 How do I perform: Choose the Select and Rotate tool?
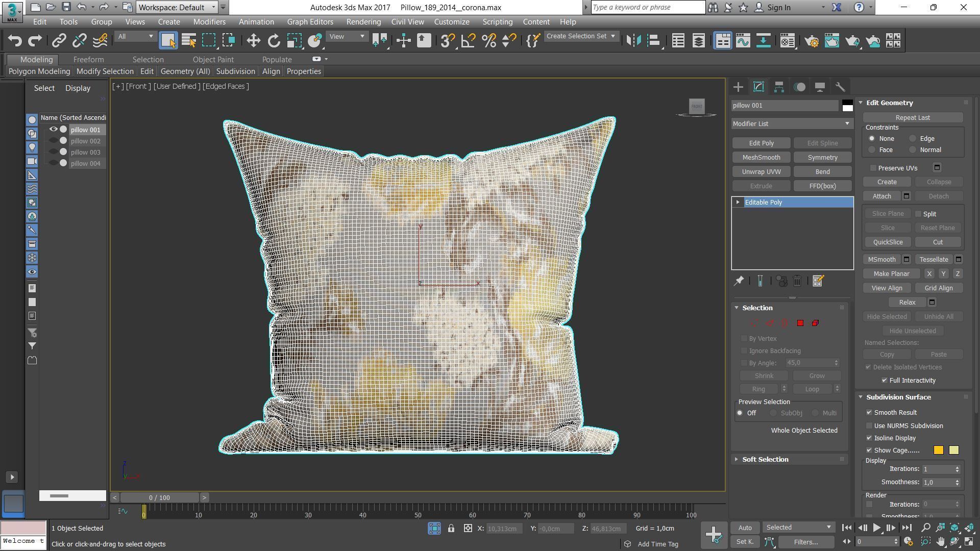274,41
